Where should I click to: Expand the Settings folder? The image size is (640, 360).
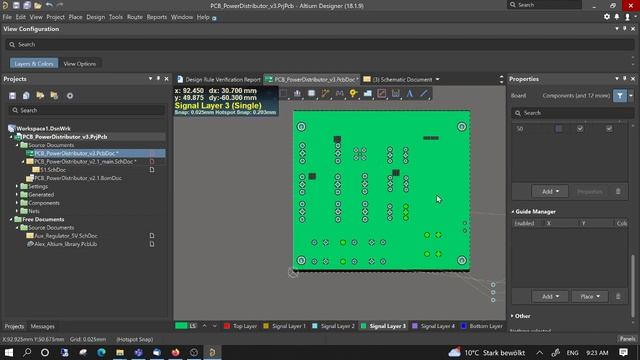[17, 186]
